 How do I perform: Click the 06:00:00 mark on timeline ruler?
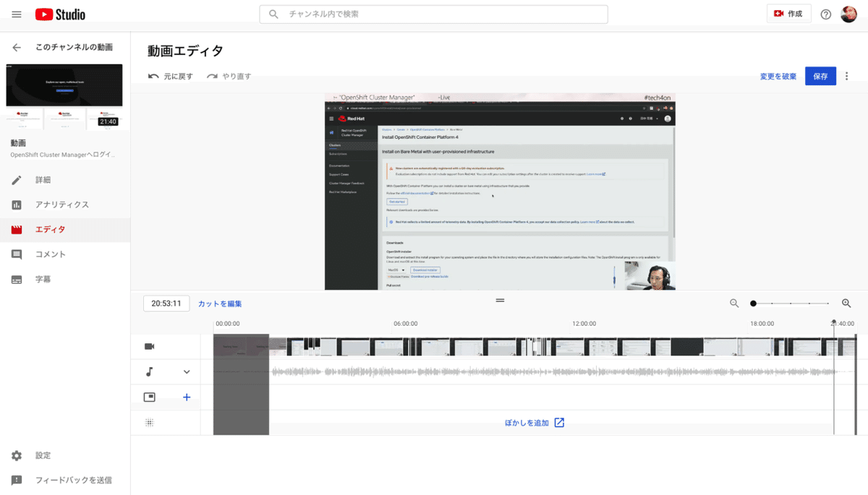point(406,324)
